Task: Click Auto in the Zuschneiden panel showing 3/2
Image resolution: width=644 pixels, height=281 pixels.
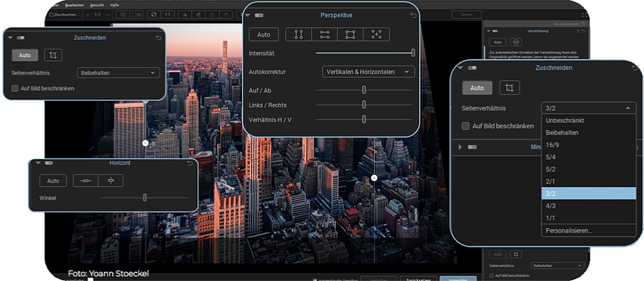Action: pyautogui.click(x=477, y=88)
